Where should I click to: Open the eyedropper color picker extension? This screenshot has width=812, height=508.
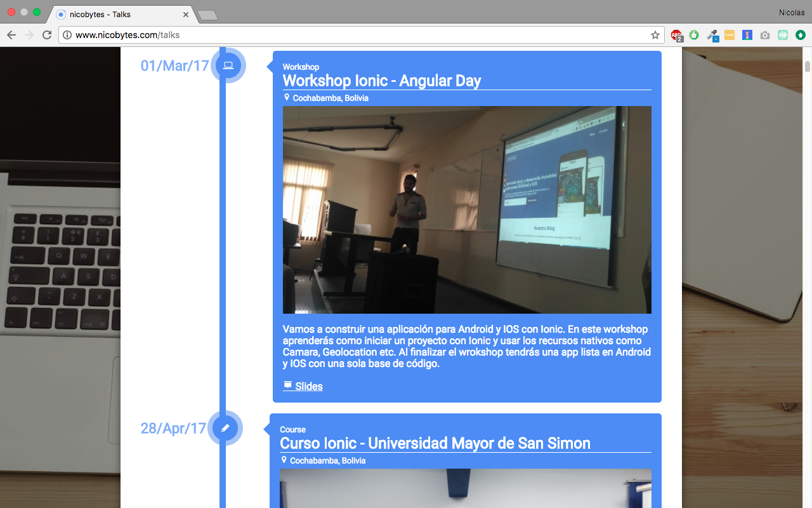coord(712,36)
